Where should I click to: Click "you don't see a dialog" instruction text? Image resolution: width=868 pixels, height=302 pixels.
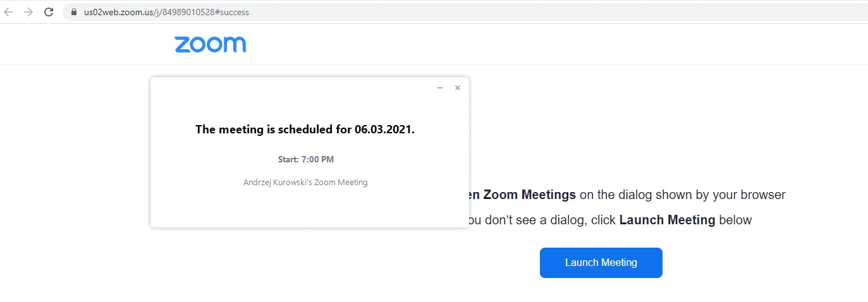[527, 220]
